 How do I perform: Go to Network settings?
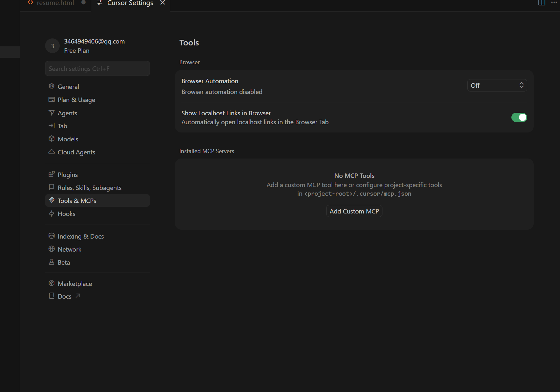[x=98, y=249]
